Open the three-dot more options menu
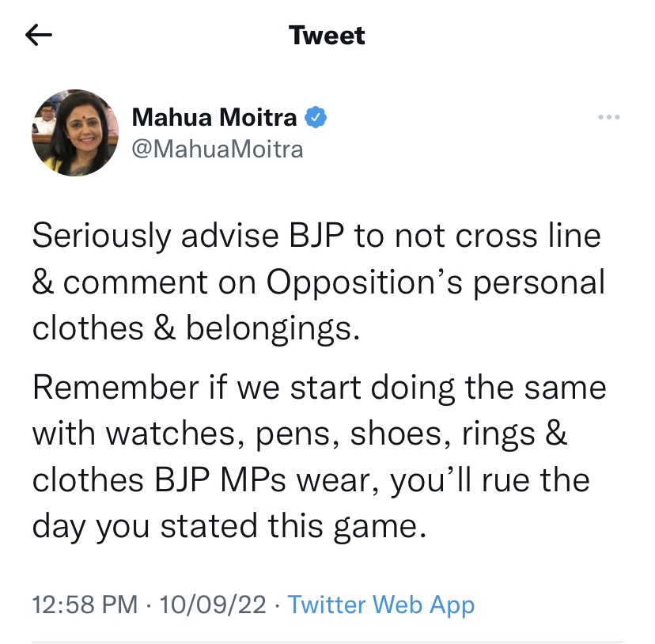 click(608, 118)
